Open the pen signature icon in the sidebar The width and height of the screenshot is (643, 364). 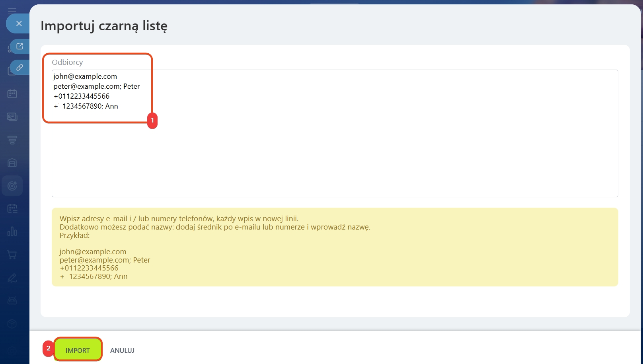pyautogui.click(x=12, y=278)
